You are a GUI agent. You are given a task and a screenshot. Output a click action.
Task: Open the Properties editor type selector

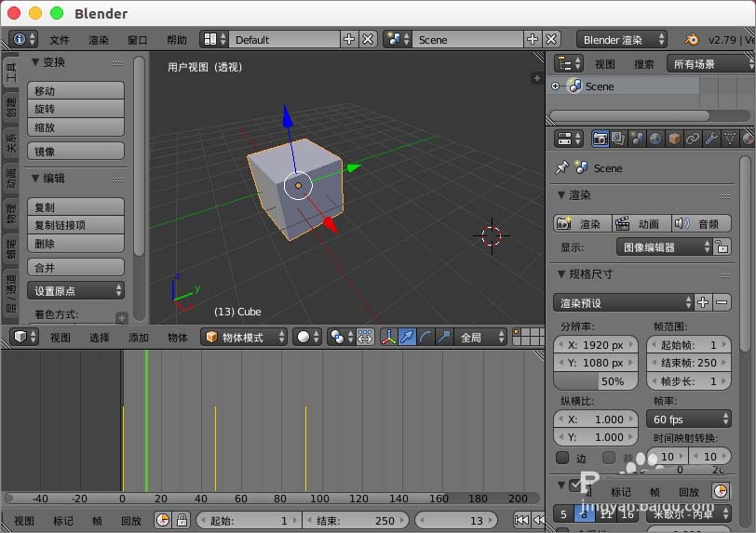click(x=570, y=139)
